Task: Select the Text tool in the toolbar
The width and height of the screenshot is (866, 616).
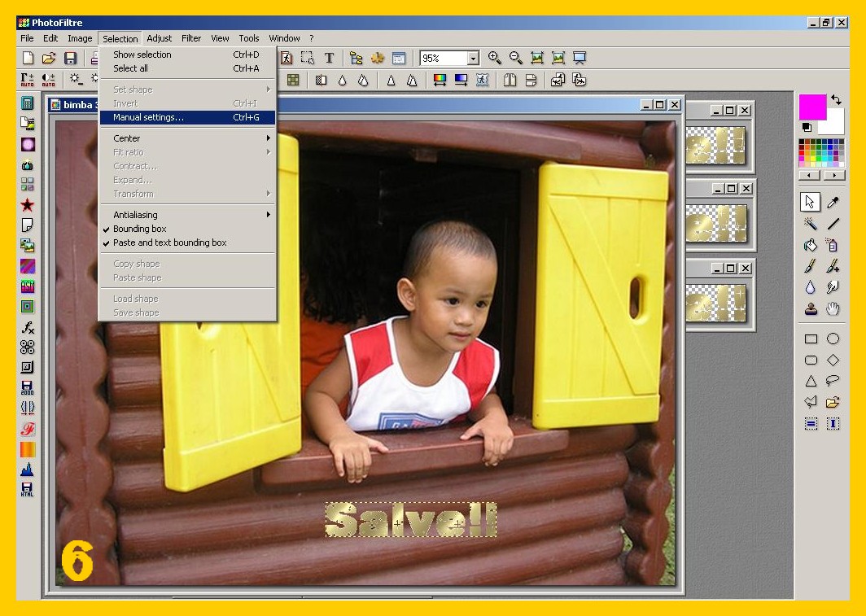Action: pos(329,58)
